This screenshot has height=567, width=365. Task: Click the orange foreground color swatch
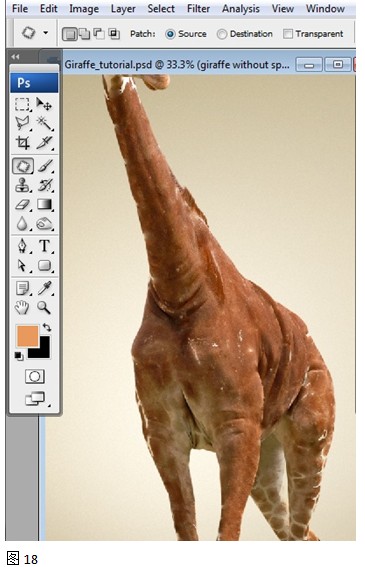pos(27,336)
